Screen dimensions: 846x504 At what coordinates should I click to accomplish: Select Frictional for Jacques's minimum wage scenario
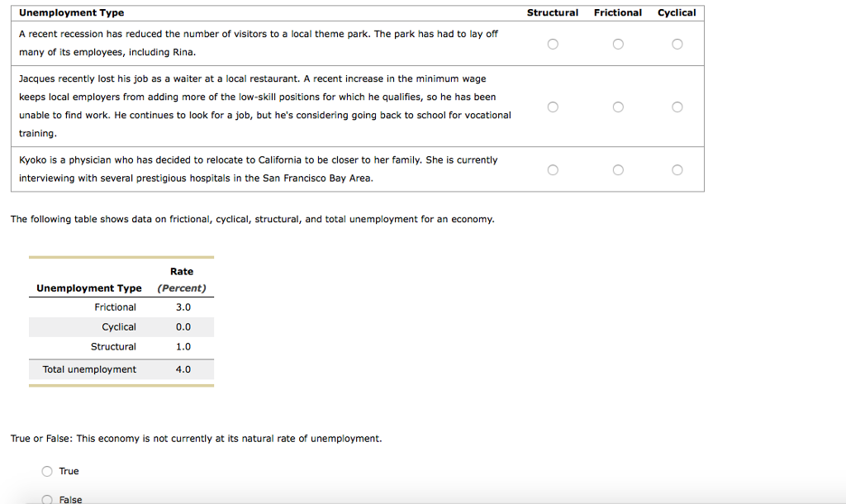click(x=617, y=106)
